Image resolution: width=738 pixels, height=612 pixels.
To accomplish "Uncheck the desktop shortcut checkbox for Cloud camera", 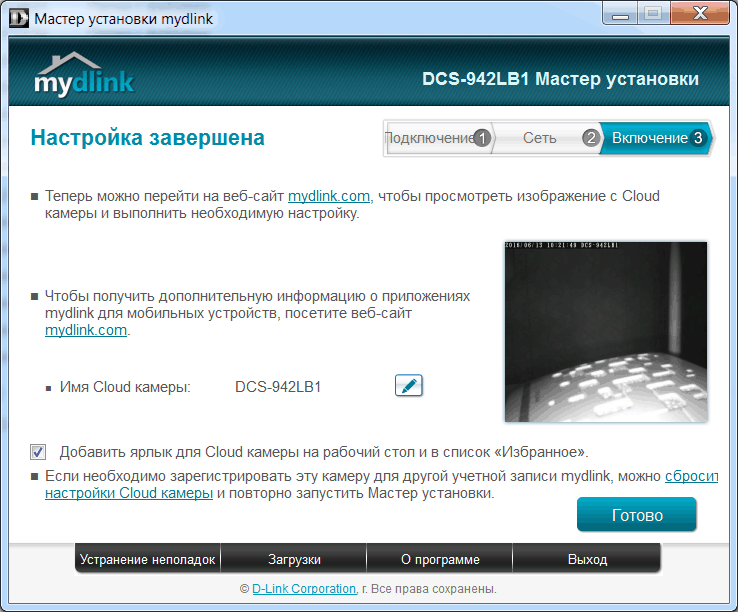I will (x=38, y=452).
